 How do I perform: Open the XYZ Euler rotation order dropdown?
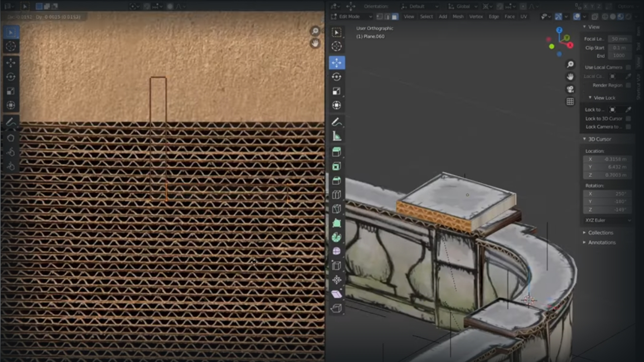[x=607, y=220]
